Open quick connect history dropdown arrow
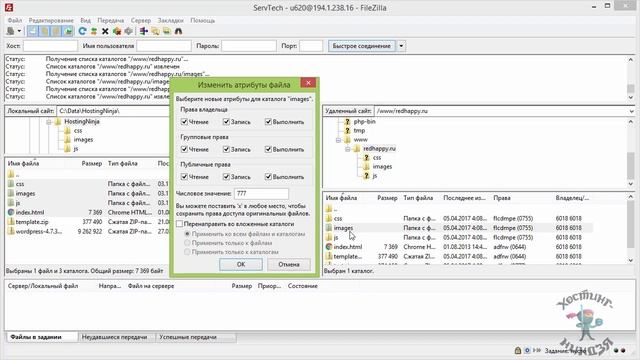 click(401, 46)
